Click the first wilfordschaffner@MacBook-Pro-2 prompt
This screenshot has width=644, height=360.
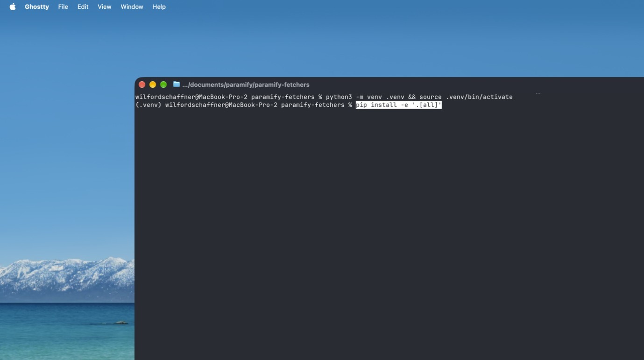click(x=191, y=97)
